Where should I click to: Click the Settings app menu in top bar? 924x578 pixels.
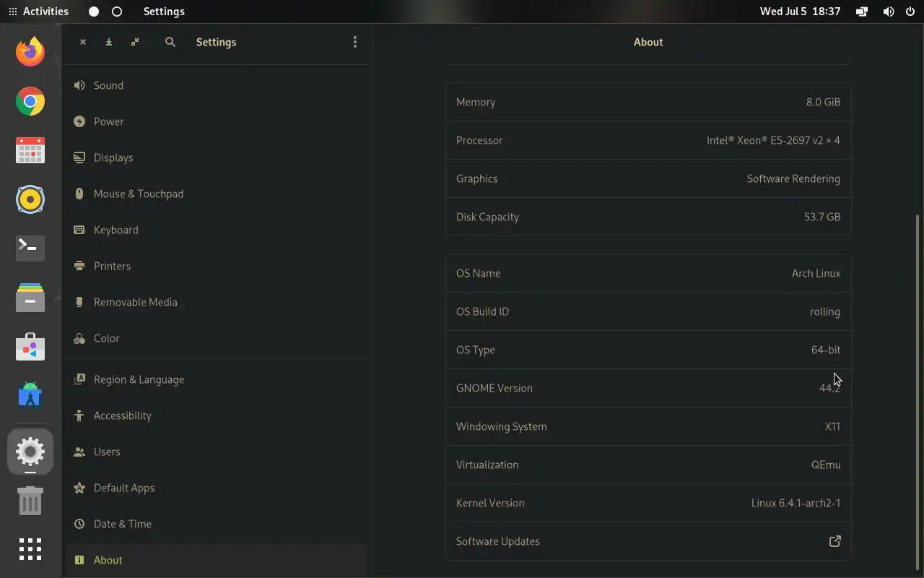pos(164,12)
